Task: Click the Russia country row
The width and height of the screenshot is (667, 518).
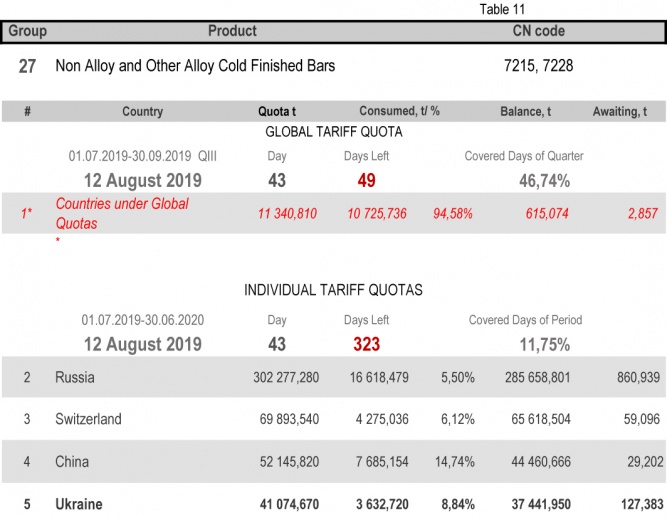Action: [76, 378]
